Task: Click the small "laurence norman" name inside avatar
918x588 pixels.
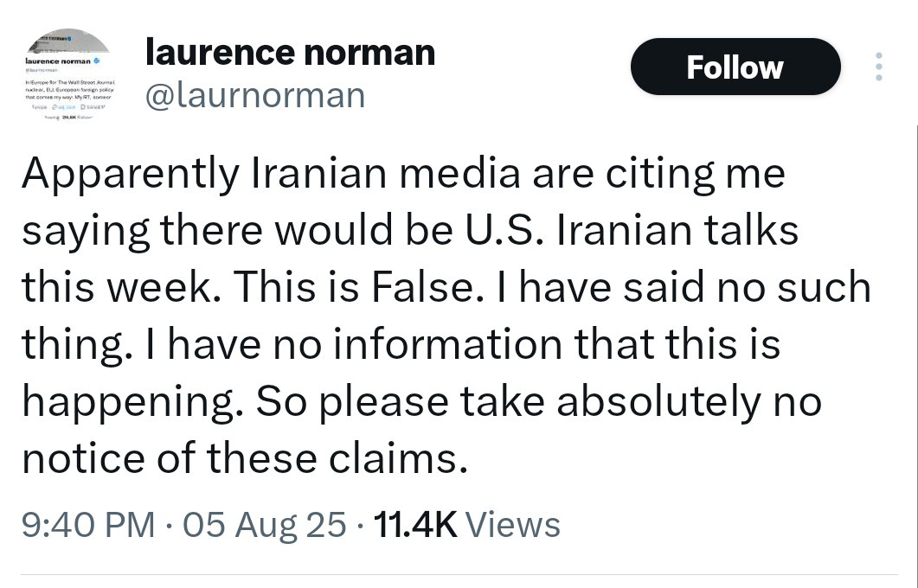Action: (56, 63)
